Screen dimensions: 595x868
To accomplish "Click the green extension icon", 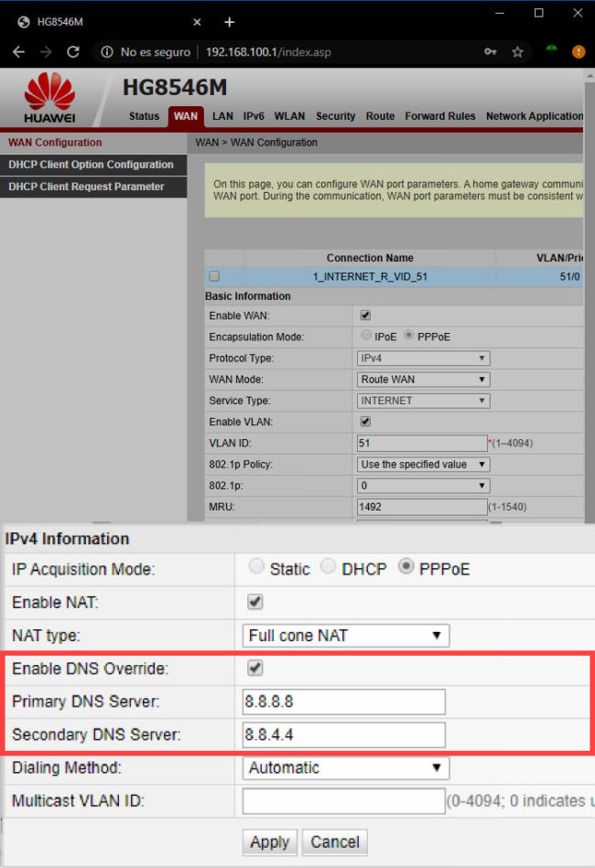I will [x=551, y=49].
